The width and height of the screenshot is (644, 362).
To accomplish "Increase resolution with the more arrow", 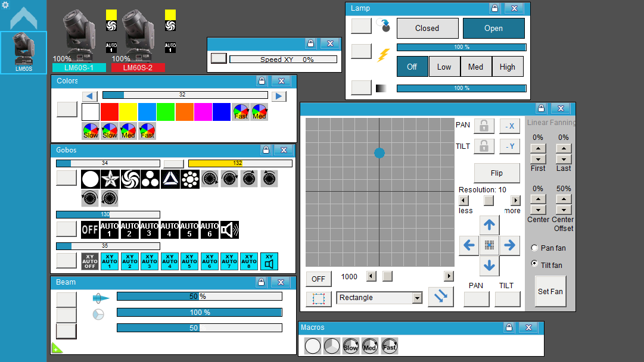I will tap(515, 200).
